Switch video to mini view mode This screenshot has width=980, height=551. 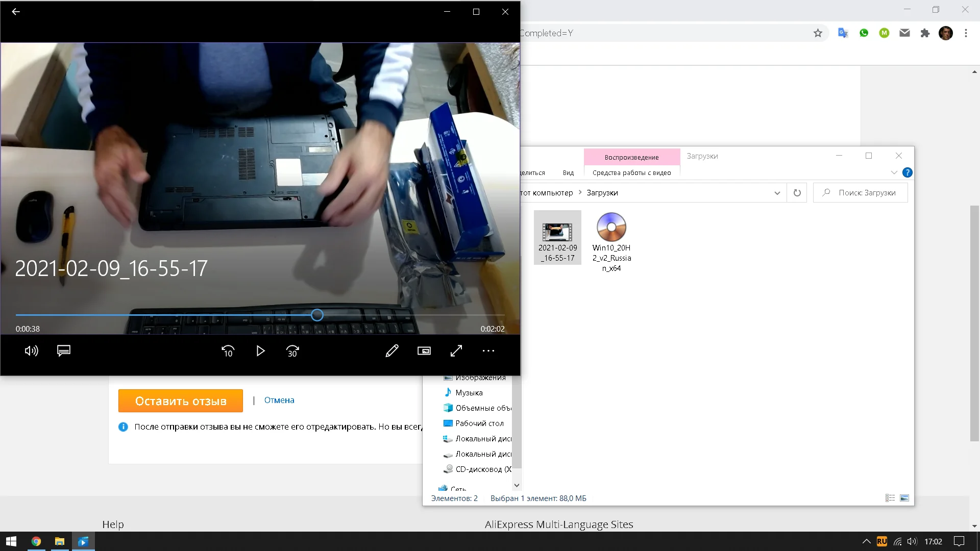[x=424, y=351]
